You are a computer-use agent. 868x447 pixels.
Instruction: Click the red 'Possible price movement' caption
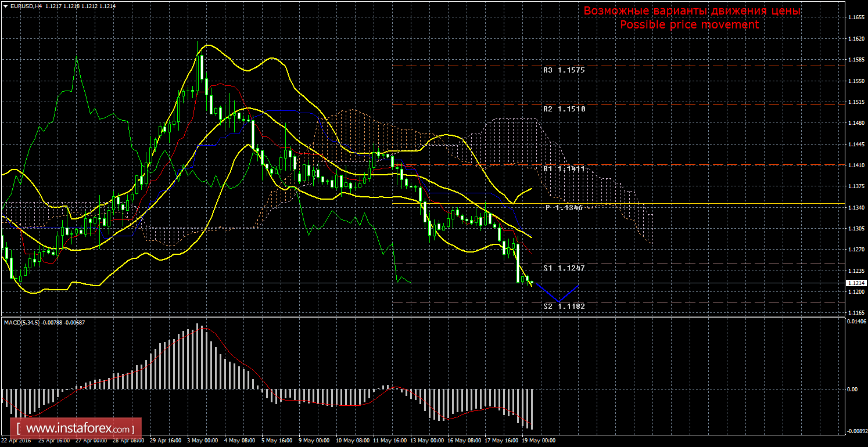[689, 25]
